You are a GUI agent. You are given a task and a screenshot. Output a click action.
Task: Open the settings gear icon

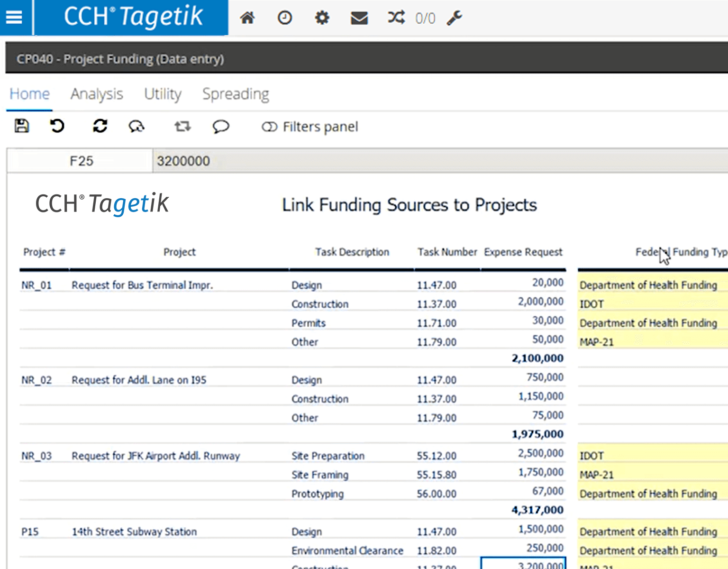pos(322,18)
